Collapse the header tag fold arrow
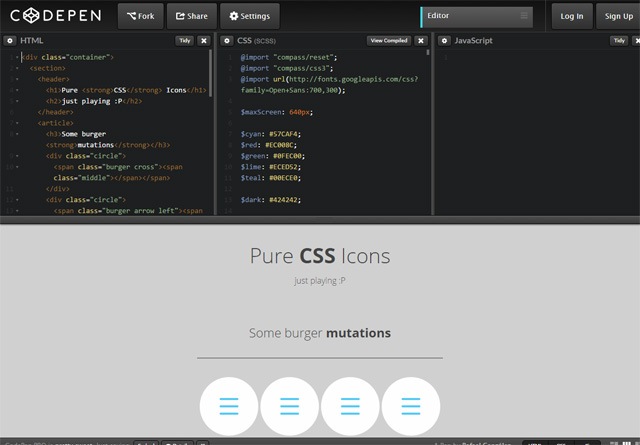 point(17,80)
